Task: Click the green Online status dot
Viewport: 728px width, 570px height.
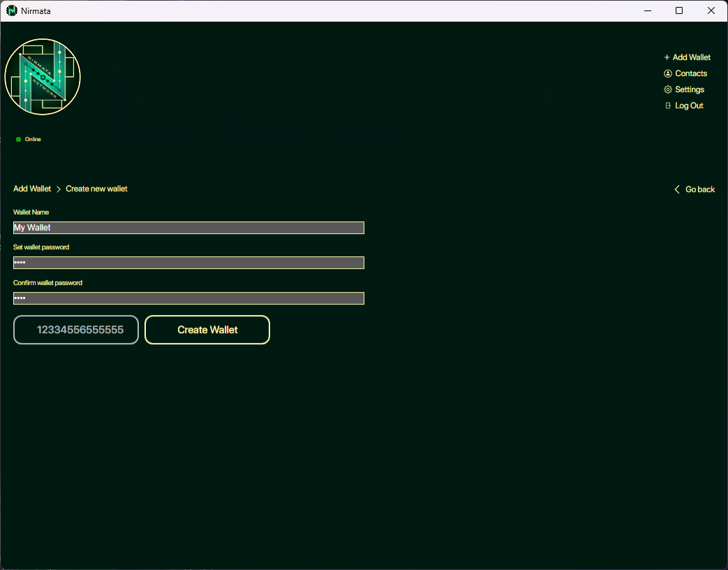Action: coord(18,139)
